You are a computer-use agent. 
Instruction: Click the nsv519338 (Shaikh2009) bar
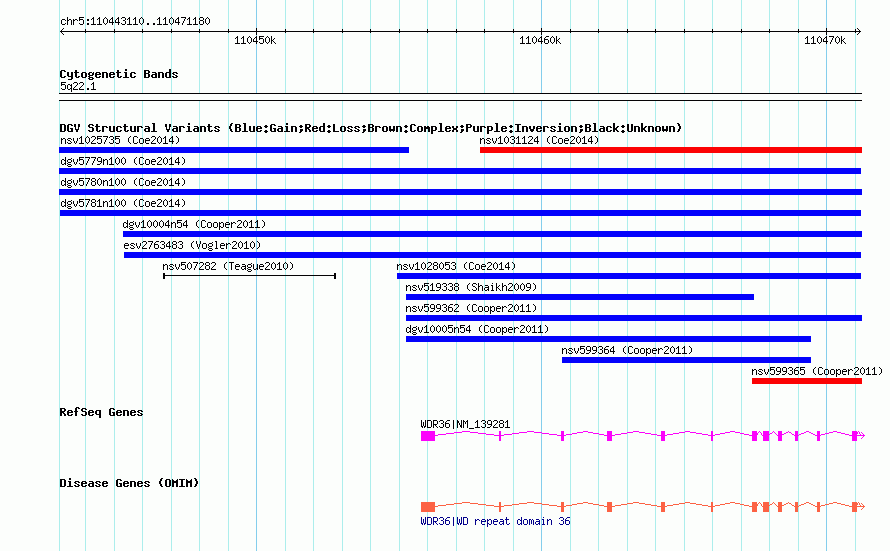pyautogui.click(x=580, y=297)
